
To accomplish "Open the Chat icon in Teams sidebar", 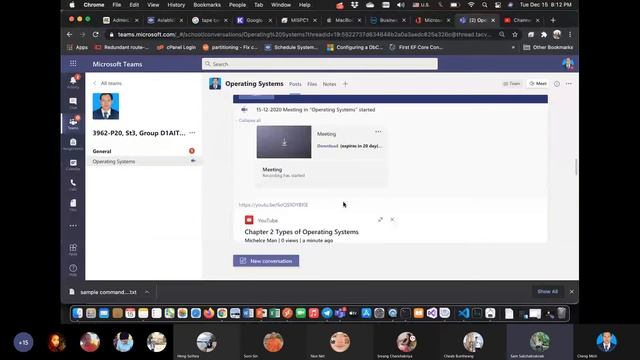I will (x=73, y=102).
